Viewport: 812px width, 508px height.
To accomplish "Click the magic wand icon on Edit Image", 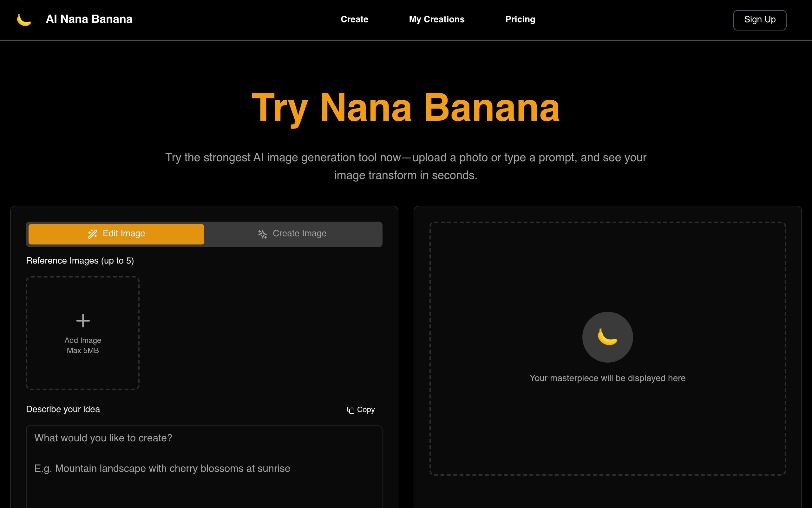I will 93,234.
